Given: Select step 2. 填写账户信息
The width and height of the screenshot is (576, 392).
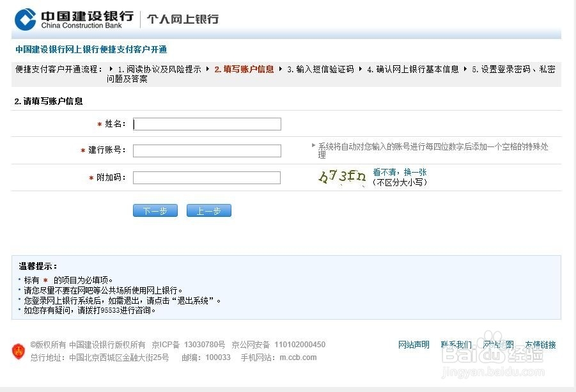Looking at the screenshot, I should pyautogui.click(x=244, y=69).
